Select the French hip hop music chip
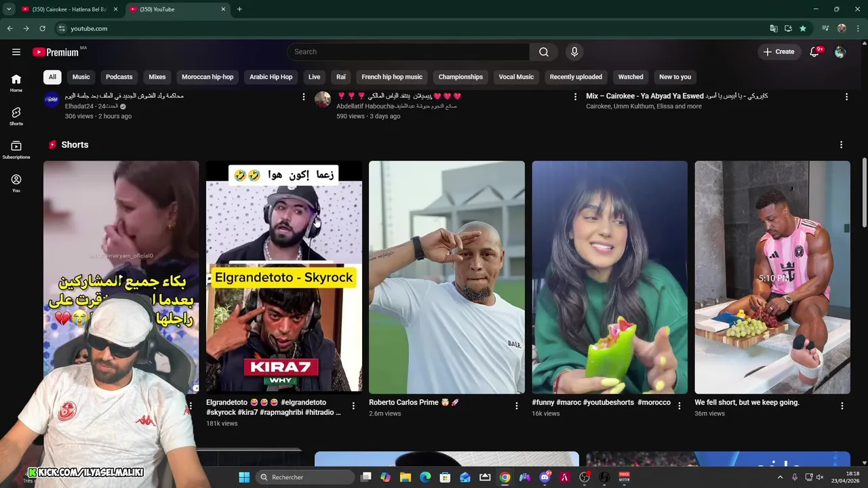This screenshot has width=868, height=488. (392, 77)
